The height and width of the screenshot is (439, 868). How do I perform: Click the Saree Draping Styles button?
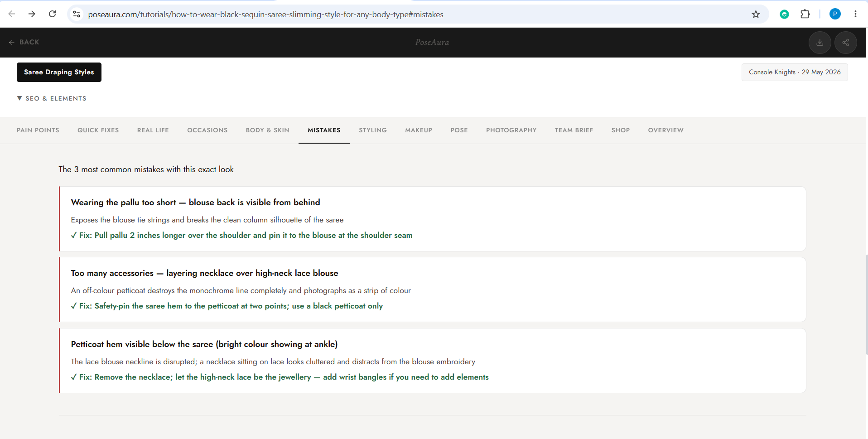59,72
